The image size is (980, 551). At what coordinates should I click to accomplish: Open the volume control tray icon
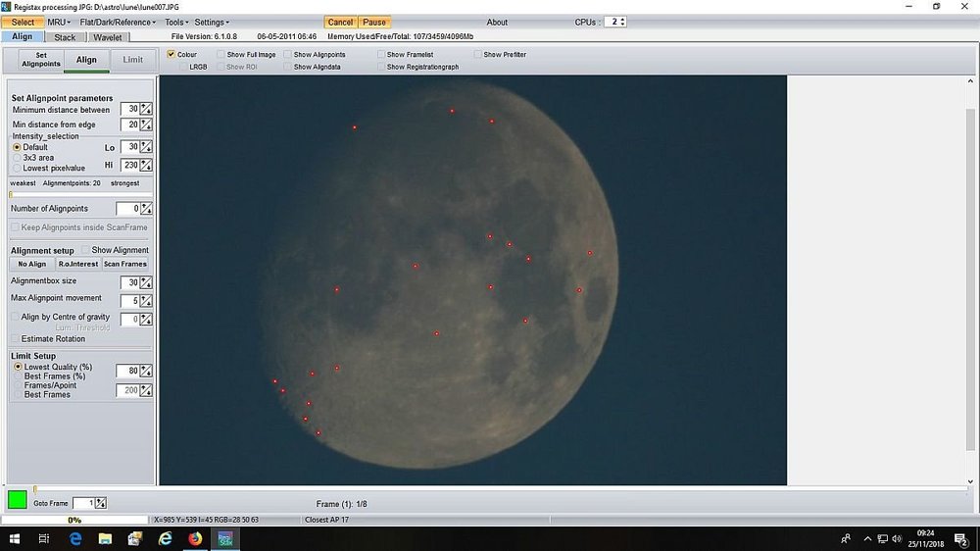click(897, 538)
